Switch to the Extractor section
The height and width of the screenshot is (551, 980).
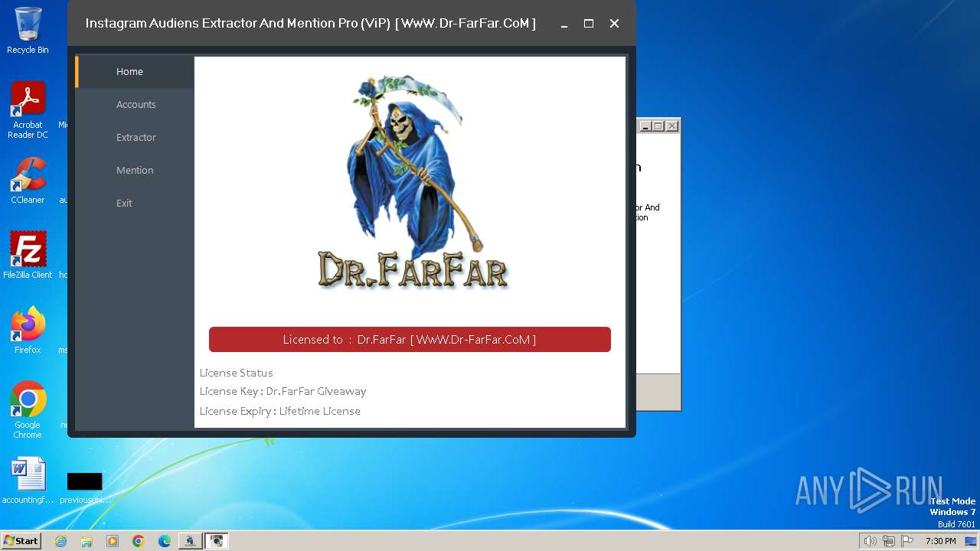pyautogui.click(x=135, y=137)
